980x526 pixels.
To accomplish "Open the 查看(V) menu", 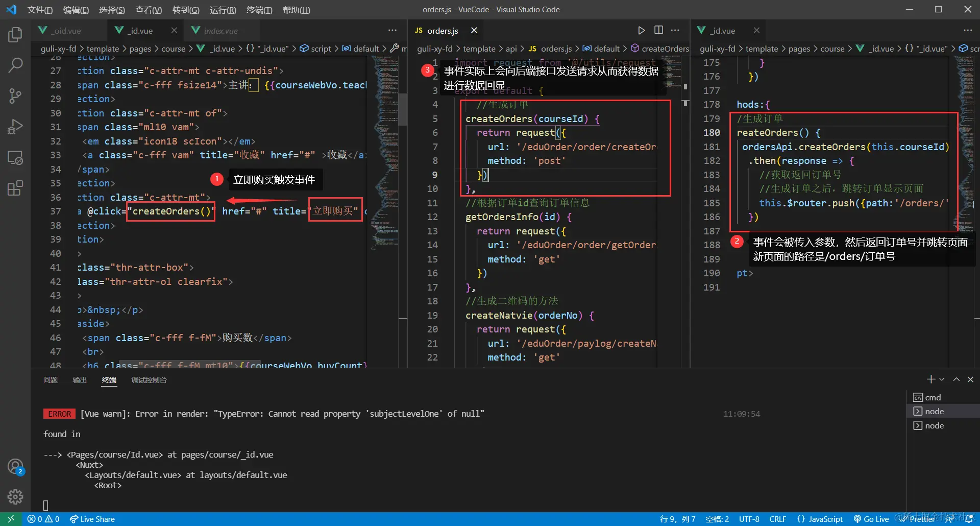I will click(149, 10).
